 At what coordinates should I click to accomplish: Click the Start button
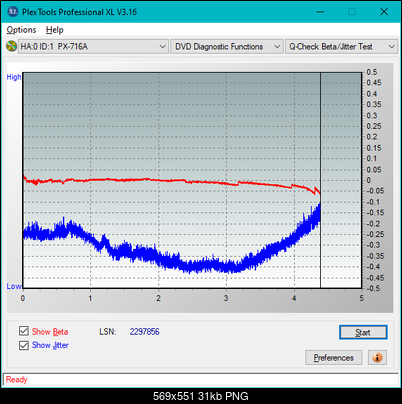(x=363, y=332)
